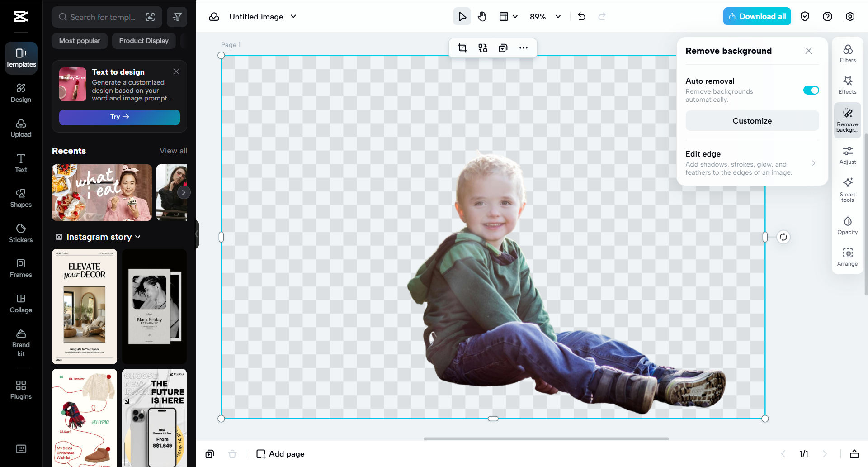This screenshot has width=868, height=467.
Task: Click the Customize button
Action: (x=752, y=121)
